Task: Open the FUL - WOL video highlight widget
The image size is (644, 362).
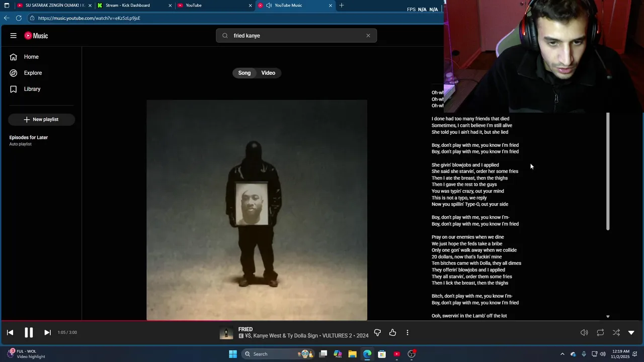Action: (26, 354)
